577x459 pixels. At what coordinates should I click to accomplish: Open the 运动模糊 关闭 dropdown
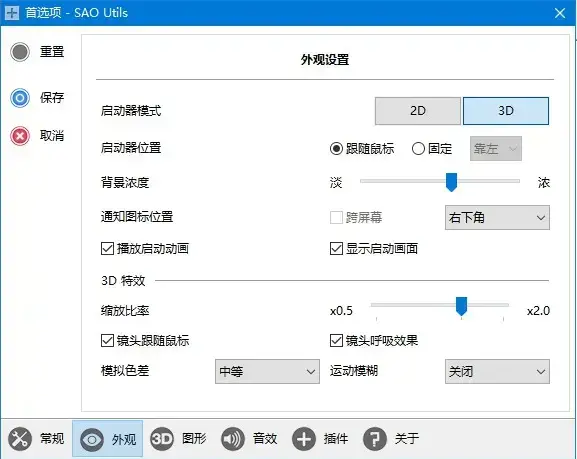[x=497, y=371]
